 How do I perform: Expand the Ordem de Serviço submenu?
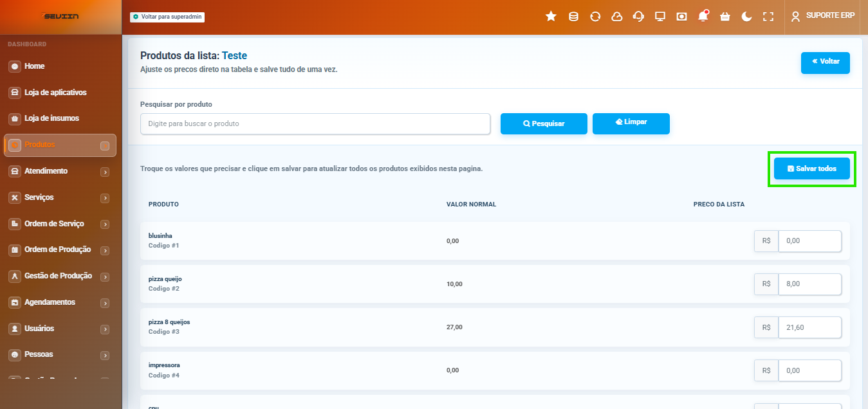click(105, 224)
